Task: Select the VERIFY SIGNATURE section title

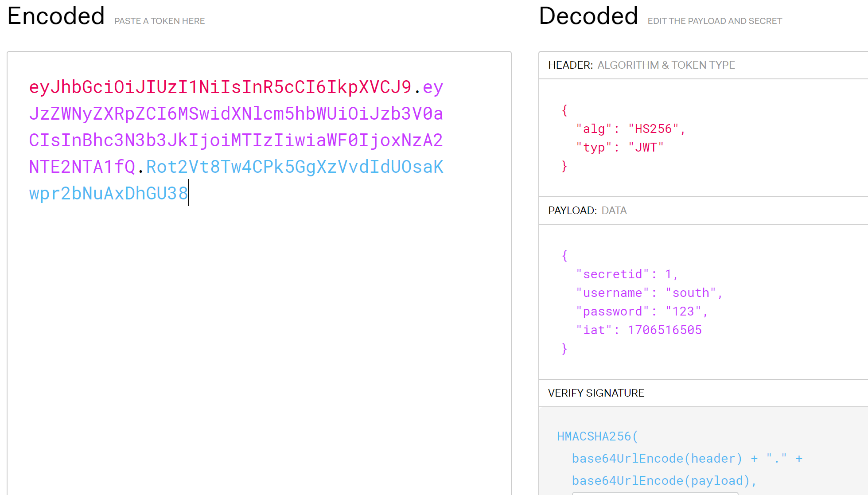Action: point(596,393)
